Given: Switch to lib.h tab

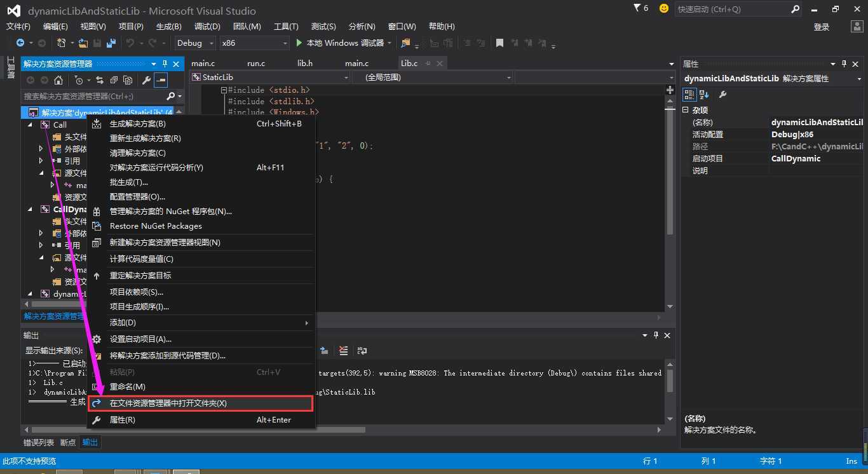Looking at the screenshot, I should pos(305,64).
